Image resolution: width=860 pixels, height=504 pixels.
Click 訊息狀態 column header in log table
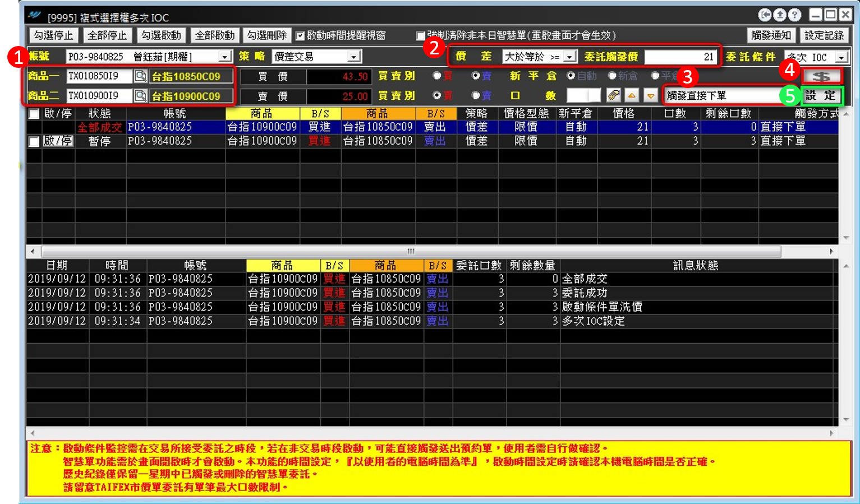696,266
